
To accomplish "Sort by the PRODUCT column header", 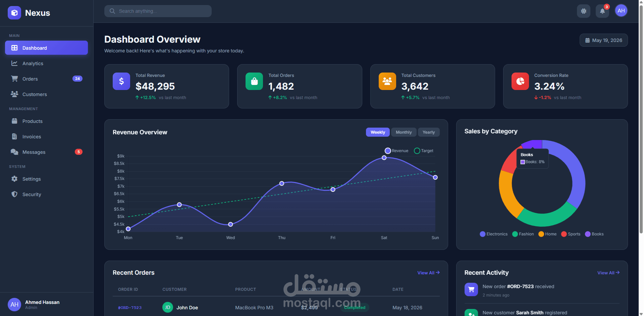I will point(246,289).
